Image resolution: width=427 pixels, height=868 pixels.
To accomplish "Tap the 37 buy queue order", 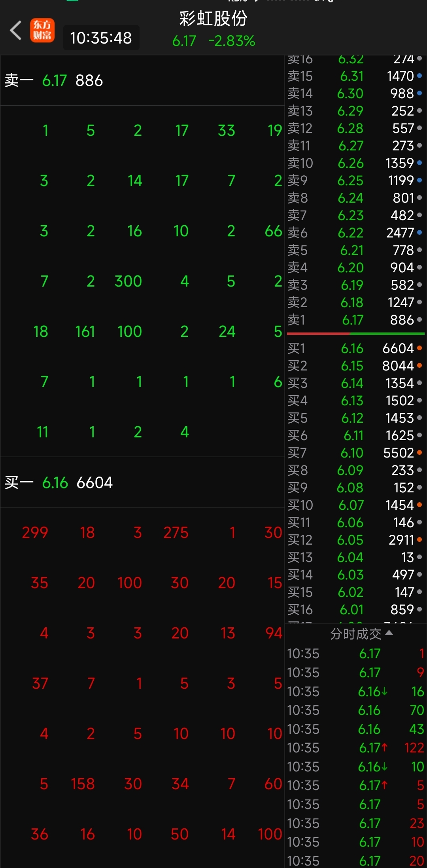I will (40, 684).
